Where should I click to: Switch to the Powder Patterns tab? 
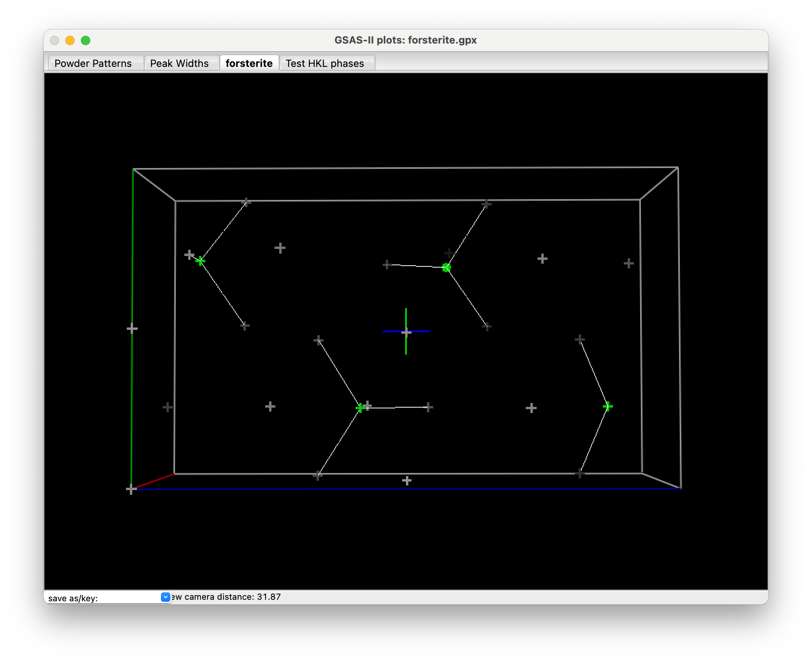click(x=93, y=63)
